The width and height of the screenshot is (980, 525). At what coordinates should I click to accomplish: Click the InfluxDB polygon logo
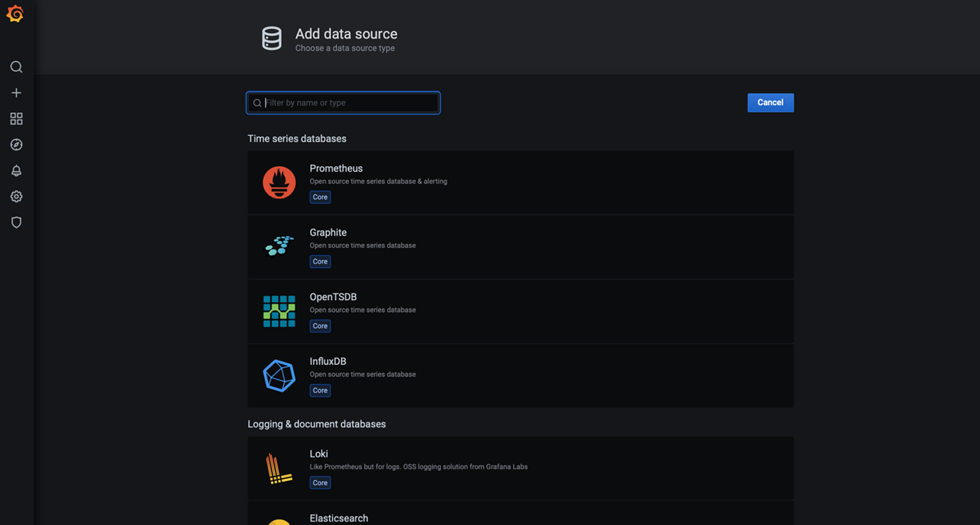[x=279, y=376]
